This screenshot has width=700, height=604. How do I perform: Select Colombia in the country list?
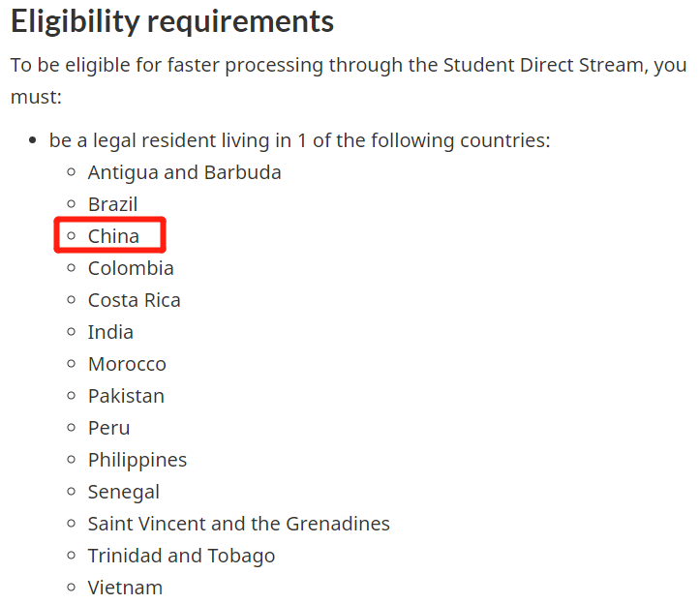pos(131,268)
